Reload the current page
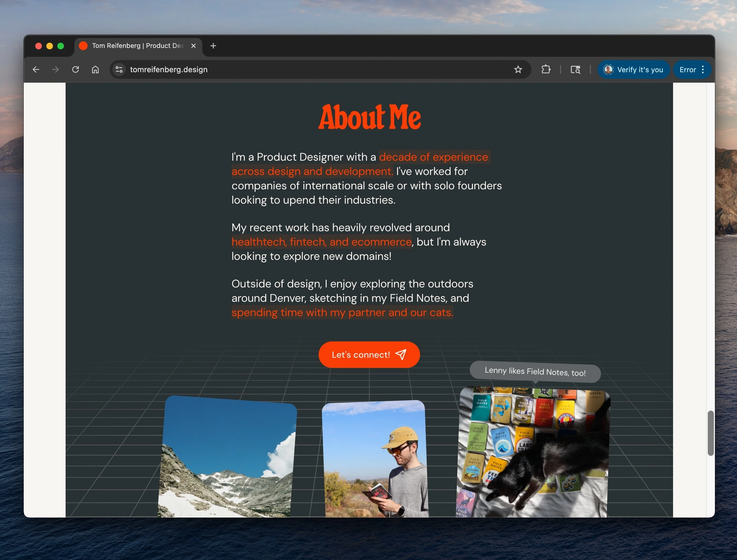This screenshot has width=737, height=560. (x=76, y=69)
